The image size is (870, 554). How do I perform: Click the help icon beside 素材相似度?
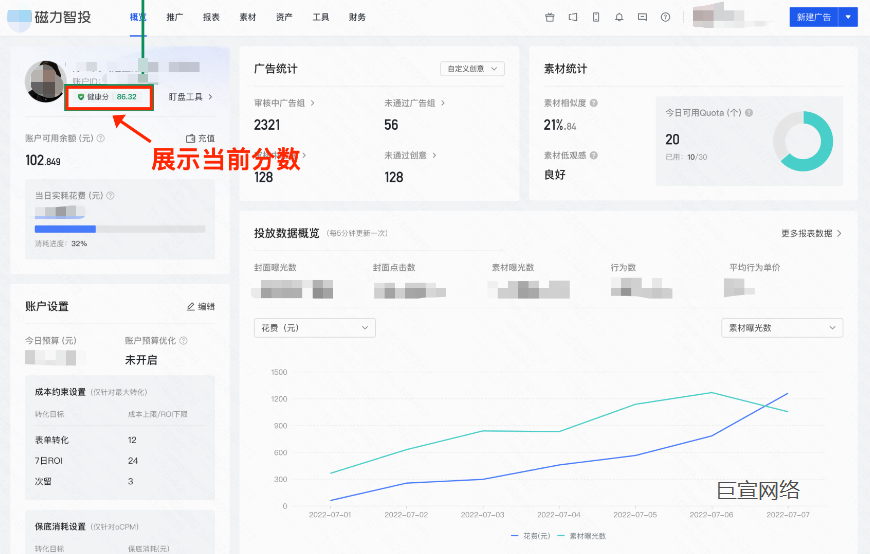[x=594, y=103]
